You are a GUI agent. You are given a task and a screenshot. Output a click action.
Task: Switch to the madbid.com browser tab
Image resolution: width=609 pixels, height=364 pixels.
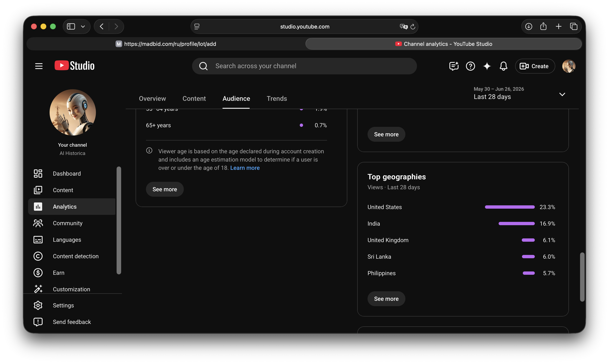tap(166, 44)
